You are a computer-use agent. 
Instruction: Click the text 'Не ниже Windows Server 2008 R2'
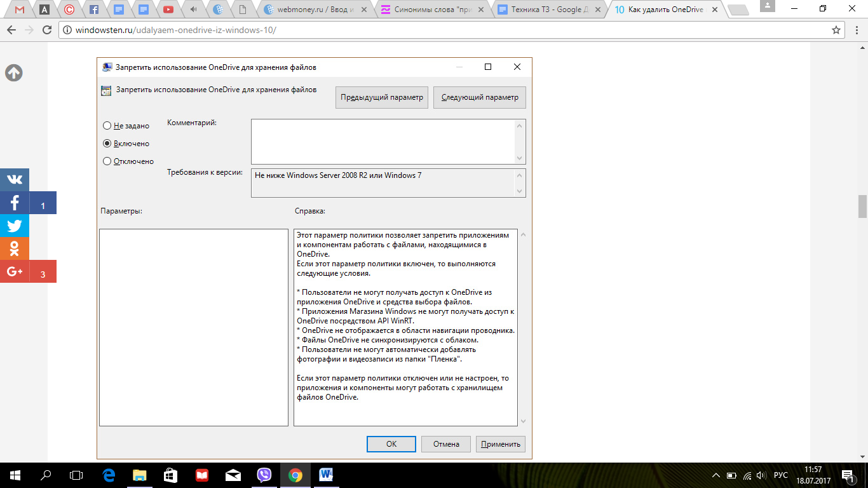311,175
